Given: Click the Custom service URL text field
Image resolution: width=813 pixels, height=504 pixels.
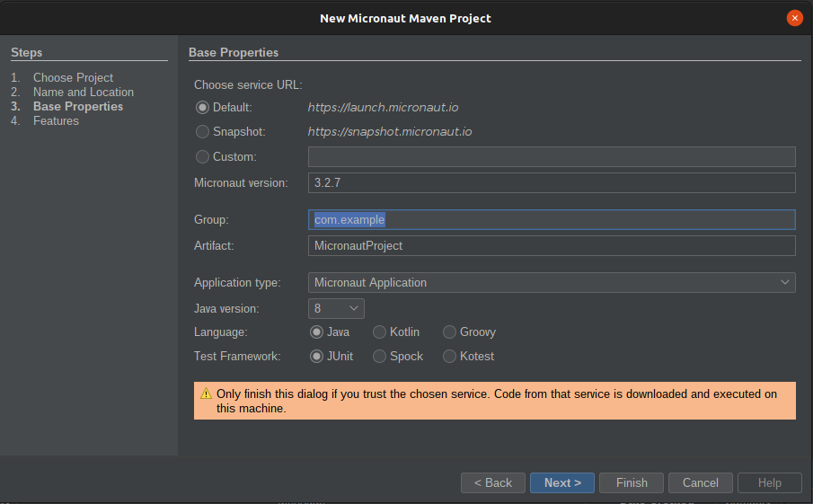Looking at the screenshot, I should point(552,157).
